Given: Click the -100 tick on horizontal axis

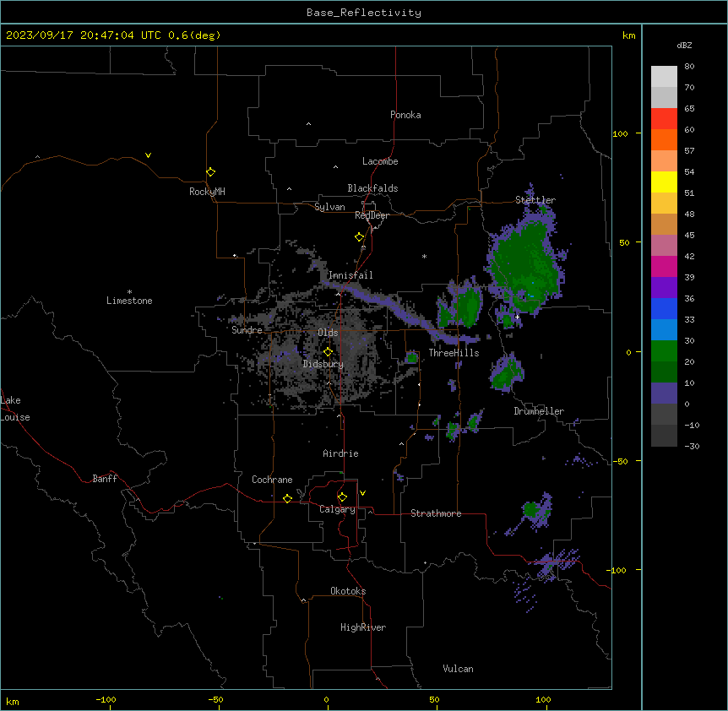Looking at the screenshot, I should pos(106,699).
